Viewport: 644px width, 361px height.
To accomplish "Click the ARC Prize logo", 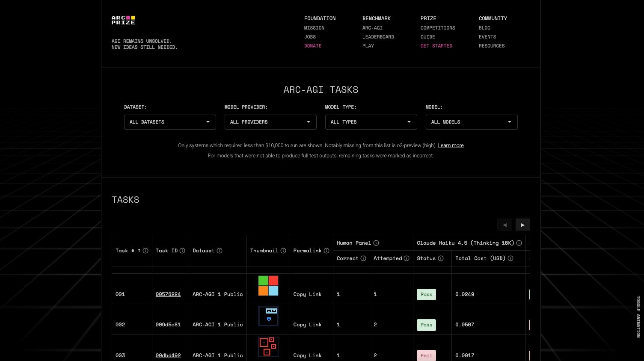I will (123, 20).
